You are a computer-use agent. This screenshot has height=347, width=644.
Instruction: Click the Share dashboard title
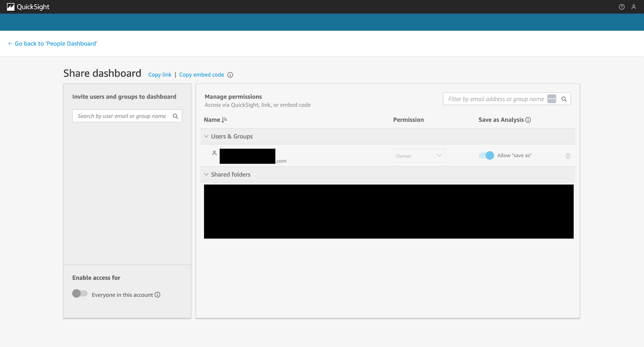pos(102,73)
